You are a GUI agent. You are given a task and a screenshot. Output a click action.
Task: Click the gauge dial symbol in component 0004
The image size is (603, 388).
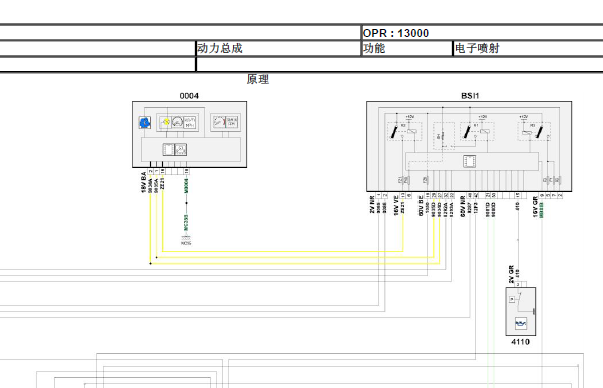click(177, 122)
